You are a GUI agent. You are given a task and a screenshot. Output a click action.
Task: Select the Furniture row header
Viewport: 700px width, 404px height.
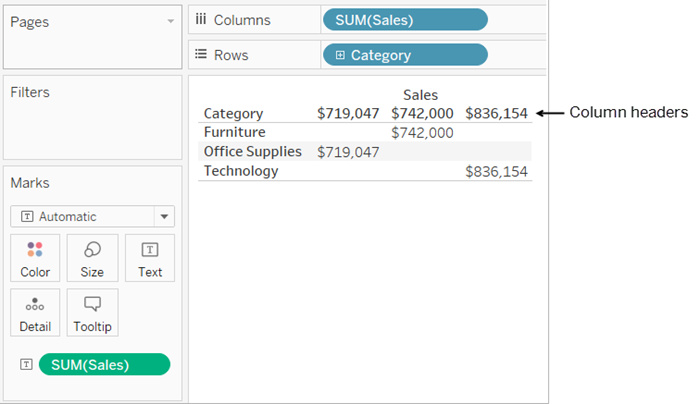click(234, 132)
